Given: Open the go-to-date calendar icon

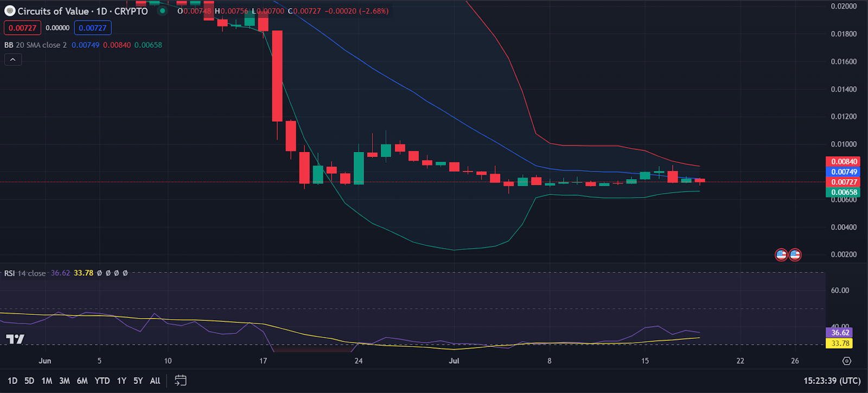Looking at the screenshot, I should 181,381.
